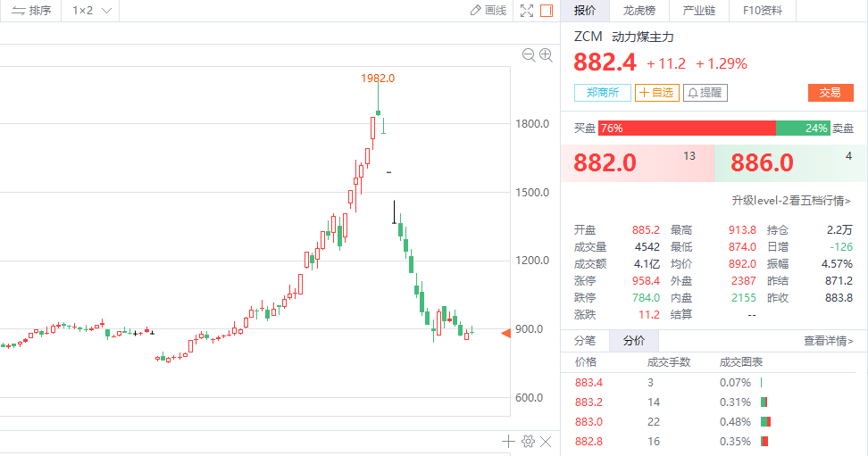Zoom in the candlestick chart

click(x=546, y=55)
